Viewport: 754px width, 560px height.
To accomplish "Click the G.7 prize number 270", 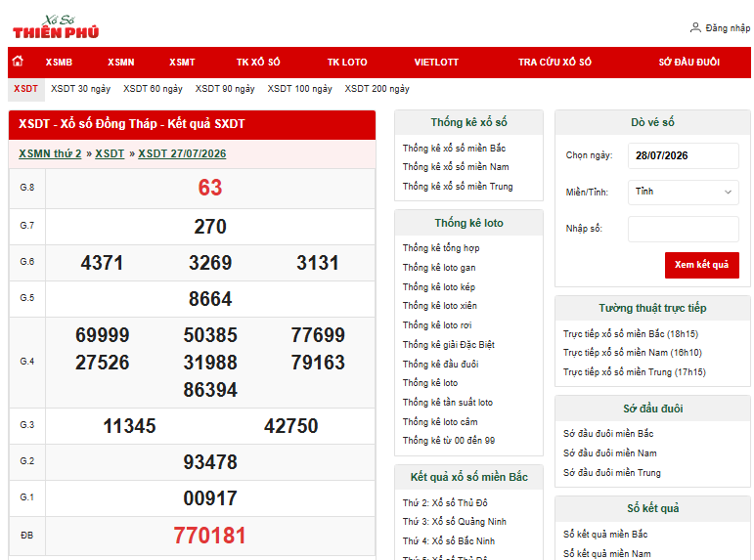I will (x=210, y=227).
